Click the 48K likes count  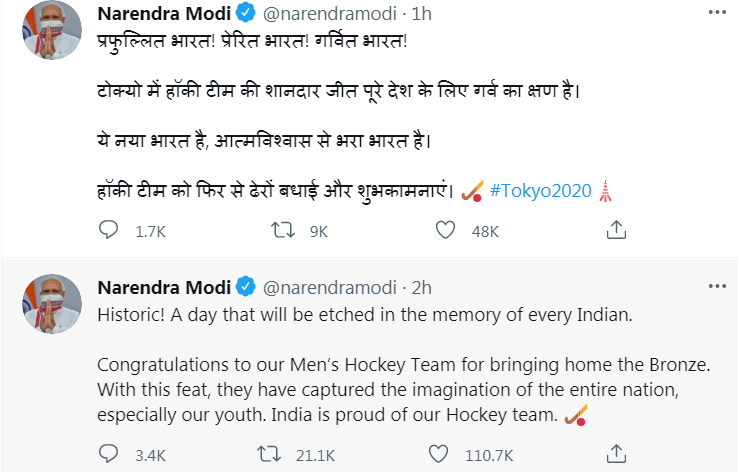point(485,232)
